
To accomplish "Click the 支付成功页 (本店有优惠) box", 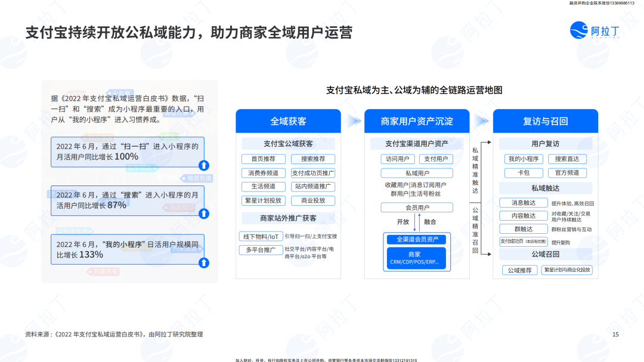I will pos(524,242).
